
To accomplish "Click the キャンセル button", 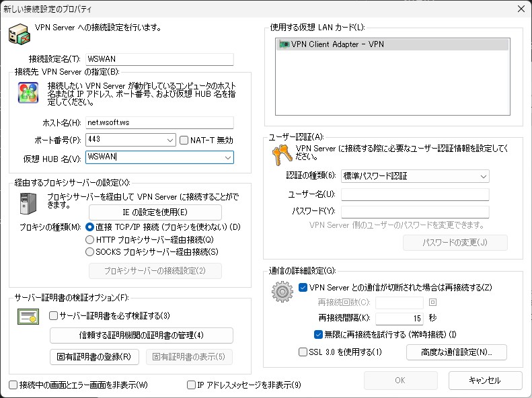I will pyautogui.click(x=485, y=381).
